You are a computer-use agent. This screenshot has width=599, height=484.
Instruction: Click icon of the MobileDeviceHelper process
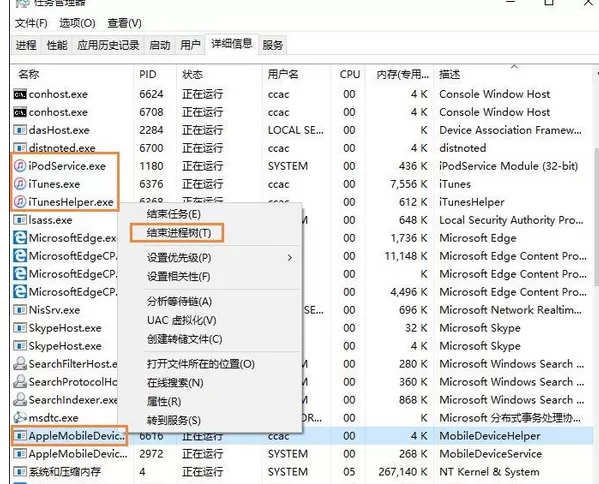pos(20,435)
